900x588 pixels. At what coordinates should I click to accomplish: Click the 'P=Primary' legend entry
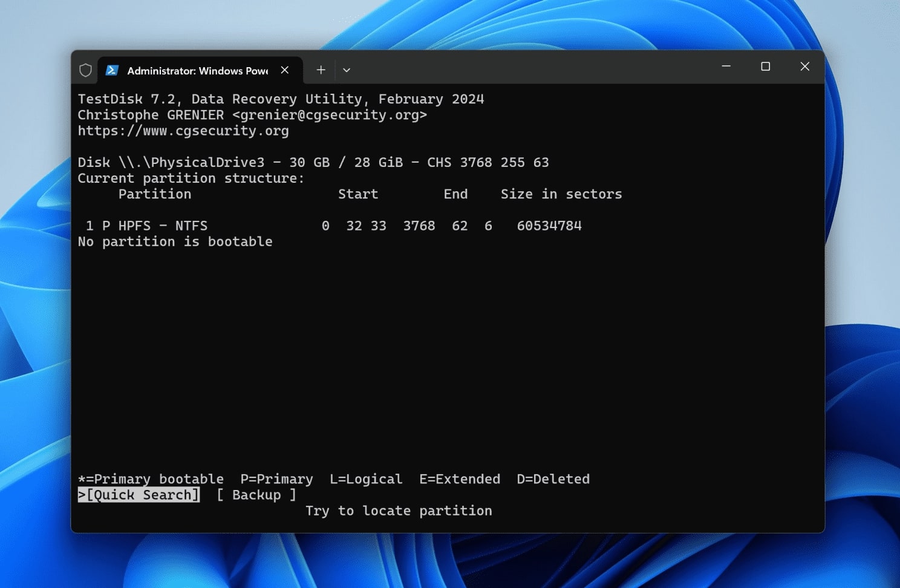coord(277,479)
